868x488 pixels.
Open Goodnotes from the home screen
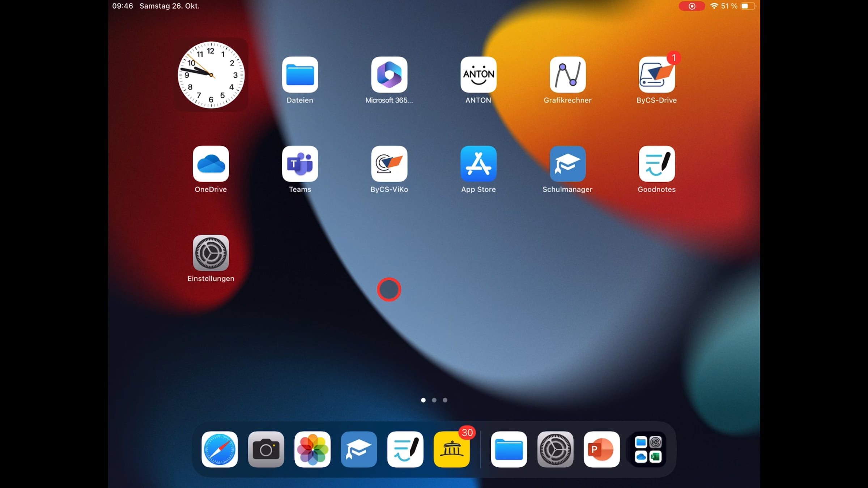click(657, 164)
